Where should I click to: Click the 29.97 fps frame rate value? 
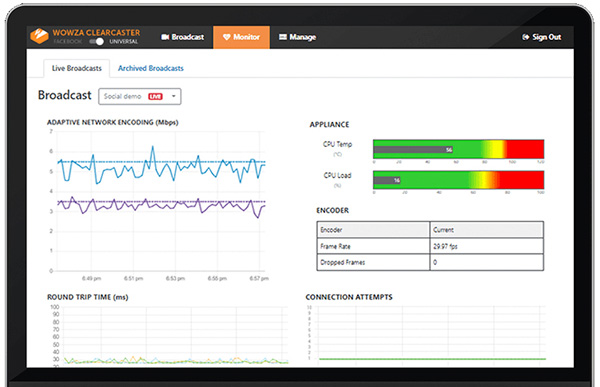pos(445,247)
